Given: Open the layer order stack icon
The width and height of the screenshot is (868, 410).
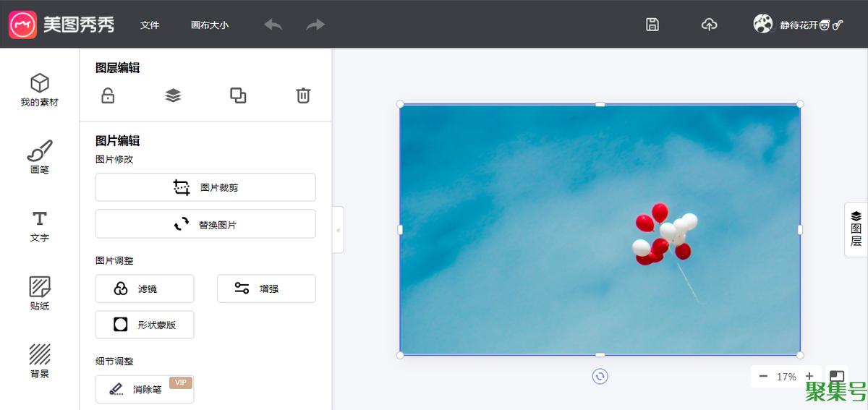Looking at the screenshot, I should point(173,95).
